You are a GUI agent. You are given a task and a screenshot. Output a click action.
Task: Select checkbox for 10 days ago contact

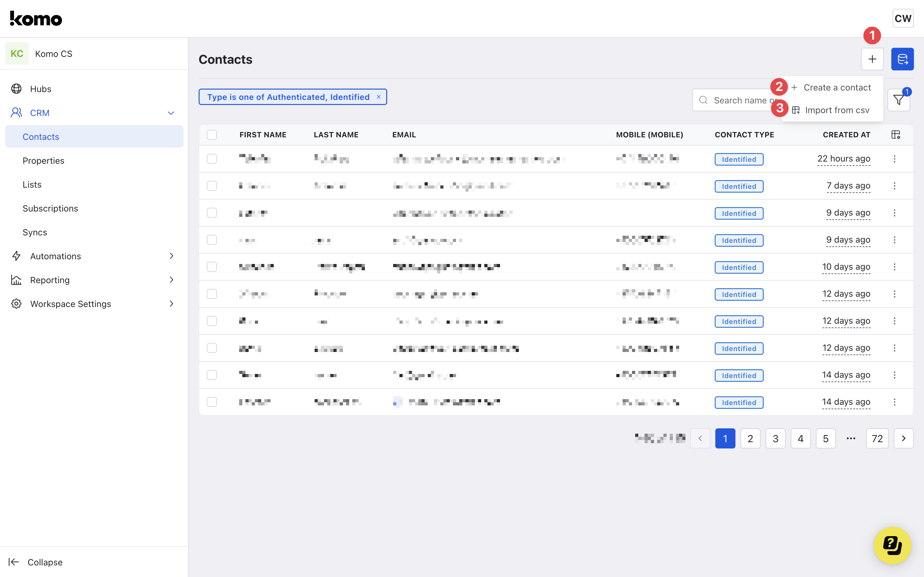[212, 267]
